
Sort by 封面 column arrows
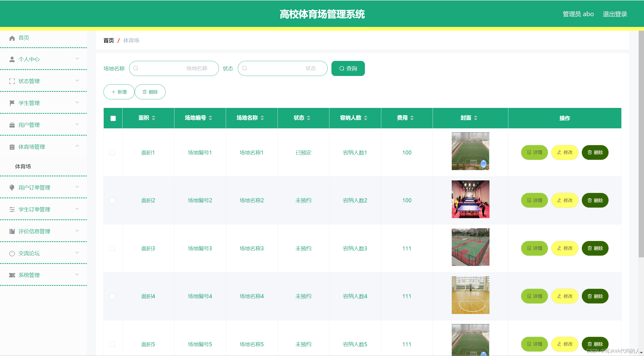click(x=476, y=118)
